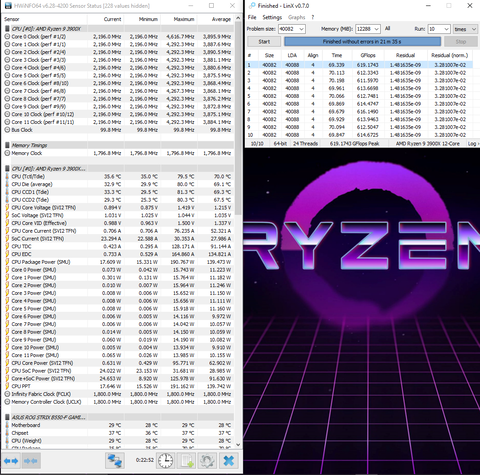The height and width of the screenshot is (475, 480).
Task: Open the File menu in LinX
Action: click(252, 17)
